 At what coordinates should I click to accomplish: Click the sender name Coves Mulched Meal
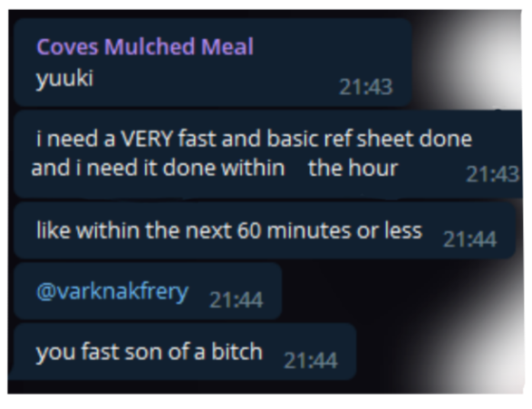tap(145, 46)
